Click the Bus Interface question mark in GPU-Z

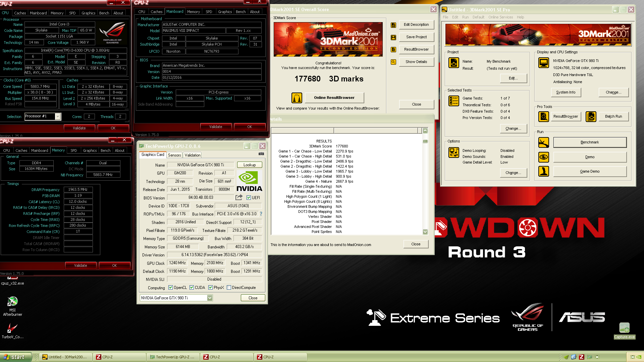pyautogui.click(x=261, y=214)
